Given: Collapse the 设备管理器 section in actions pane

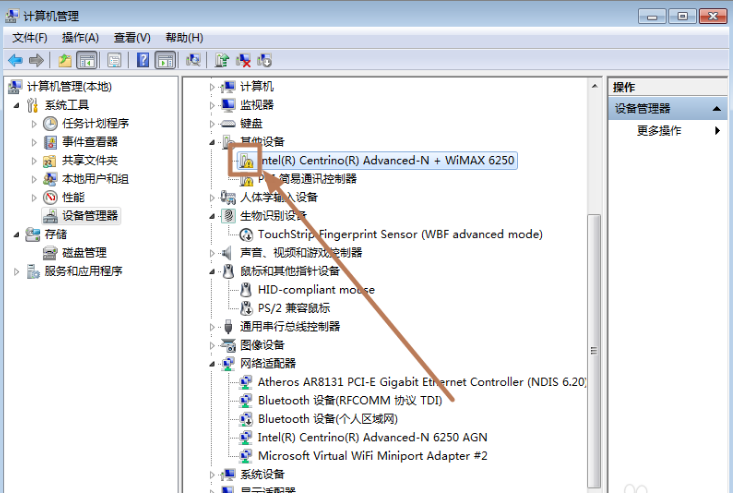Looking at the screenshot, I should [x=716, y=109].
